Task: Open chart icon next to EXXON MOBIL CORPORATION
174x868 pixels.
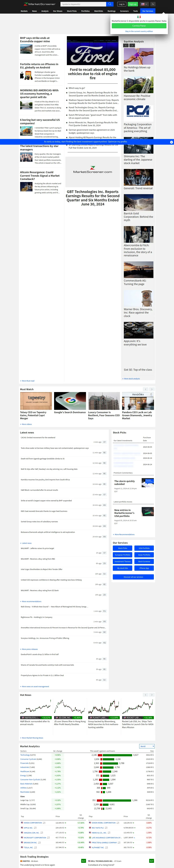Action: pos(118,823)
